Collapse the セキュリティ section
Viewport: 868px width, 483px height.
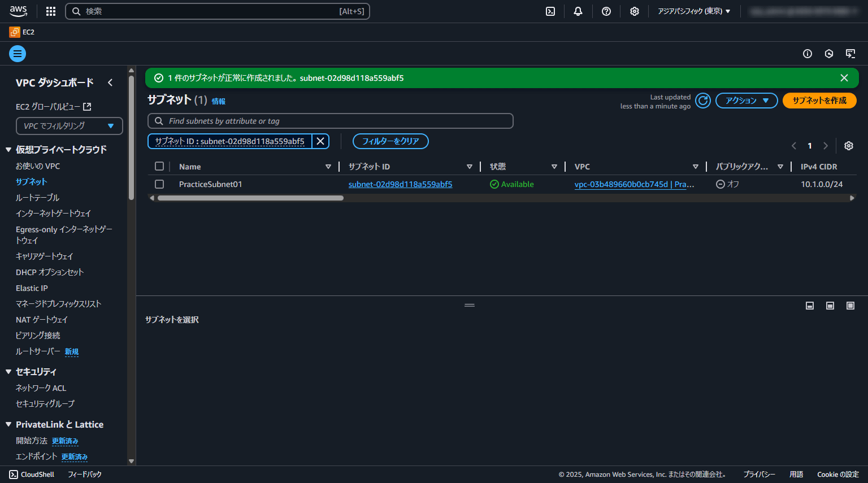point(8,372)
